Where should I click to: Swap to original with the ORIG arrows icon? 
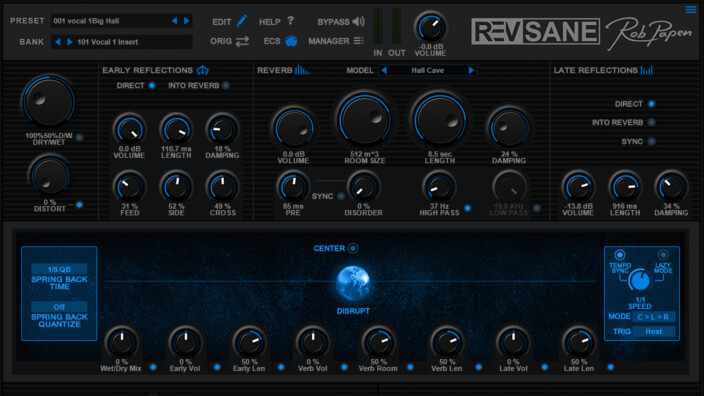pyautogui.click(x=242, y=41)
